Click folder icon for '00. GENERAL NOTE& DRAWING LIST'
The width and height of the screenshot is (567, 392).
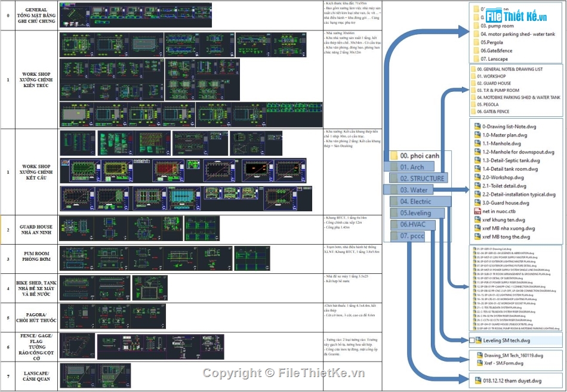coord(473,69)
